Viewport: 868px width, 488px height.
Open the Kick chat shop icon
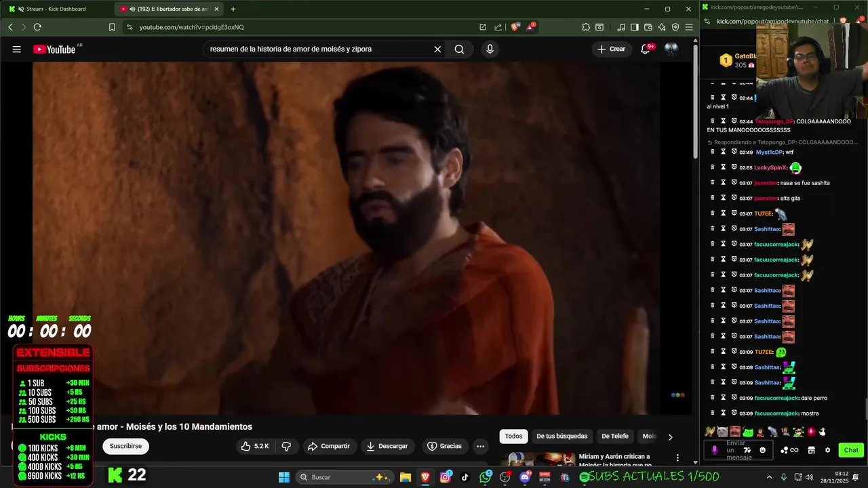tap(811, 450)
